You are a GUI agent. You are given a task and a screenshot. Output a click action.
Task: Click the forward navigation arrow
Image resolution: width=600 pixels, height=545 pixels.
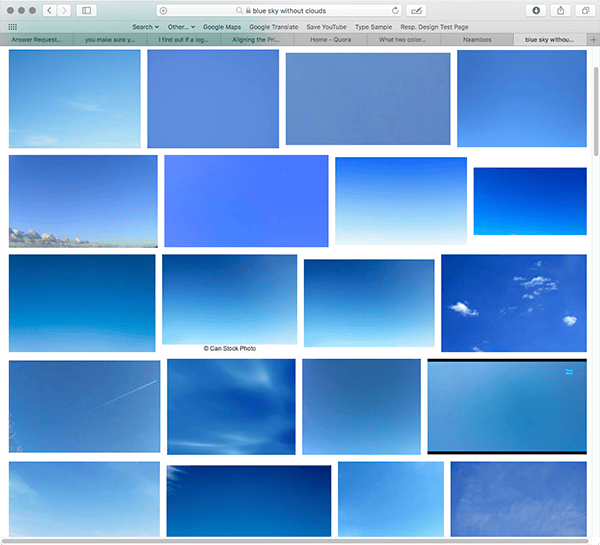64,10
